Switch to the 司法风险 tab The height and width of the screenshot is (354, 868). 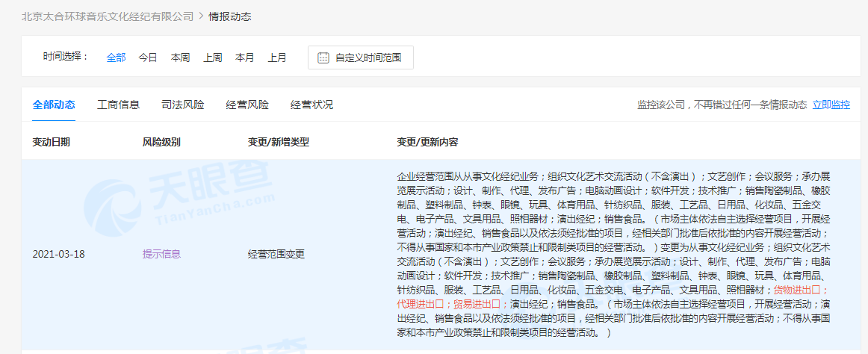tap(183, 105)
